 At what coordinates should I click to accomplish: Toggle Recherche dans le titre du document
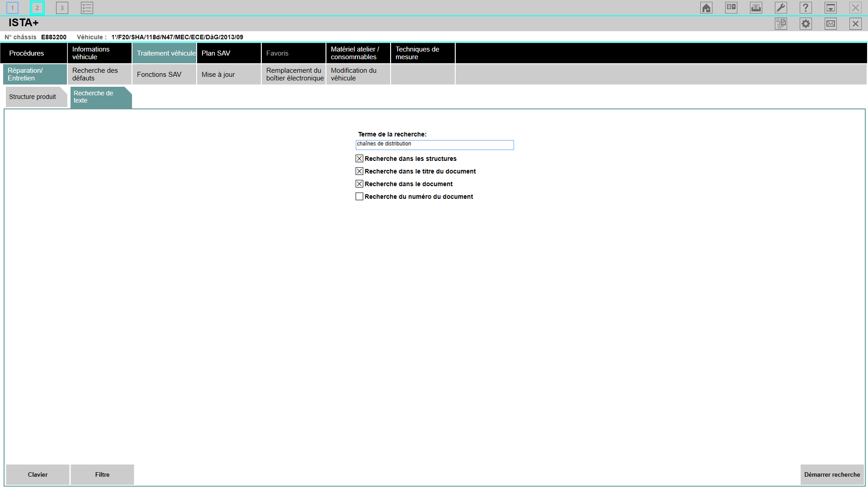click(x=359, y=171)
